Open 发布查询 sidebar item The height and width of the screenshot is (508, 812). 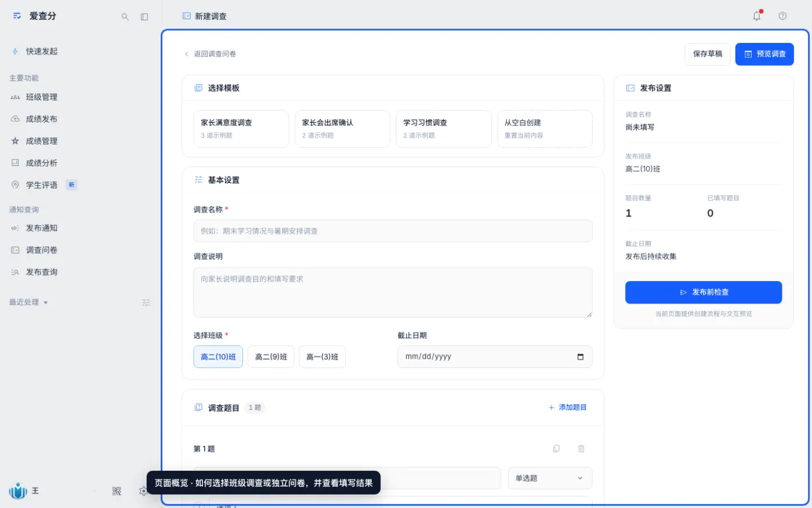click(42, 272)
